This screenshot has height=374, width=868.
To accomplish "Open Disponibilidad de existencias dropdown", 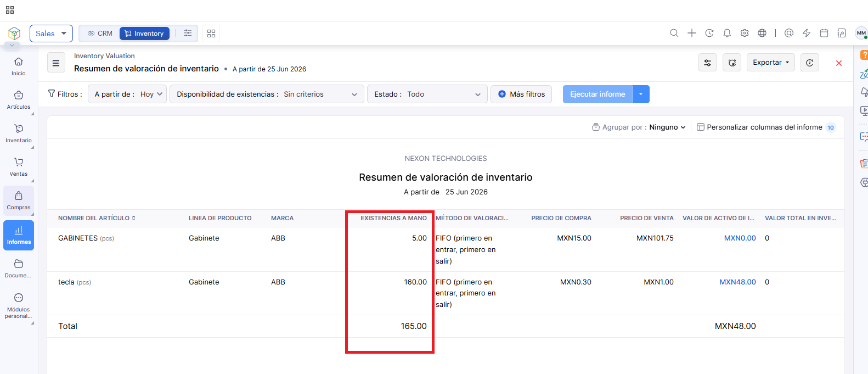I will coord(267,94).
